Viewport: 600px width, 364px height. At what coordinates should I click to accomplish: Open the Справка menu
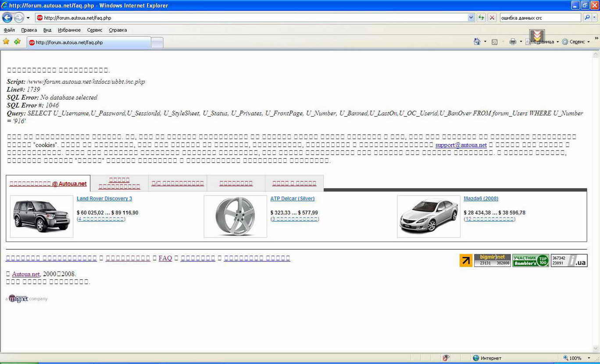click(118, 30)
